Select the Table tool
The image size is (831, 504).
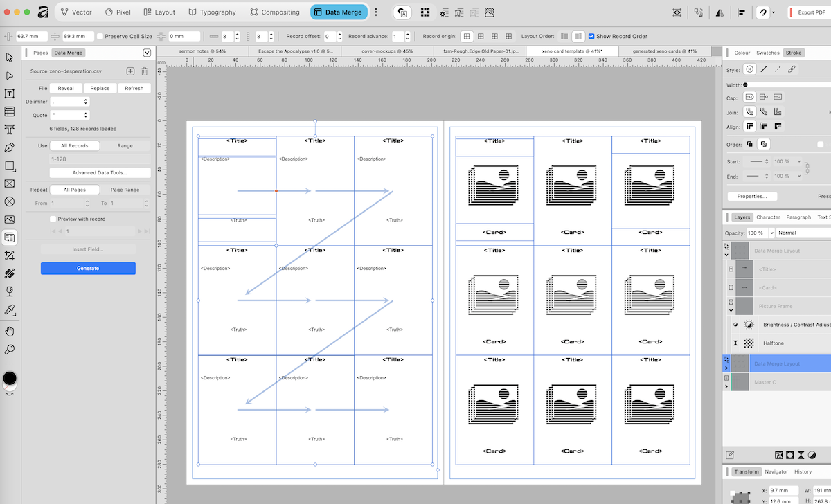tap(10, 111)
